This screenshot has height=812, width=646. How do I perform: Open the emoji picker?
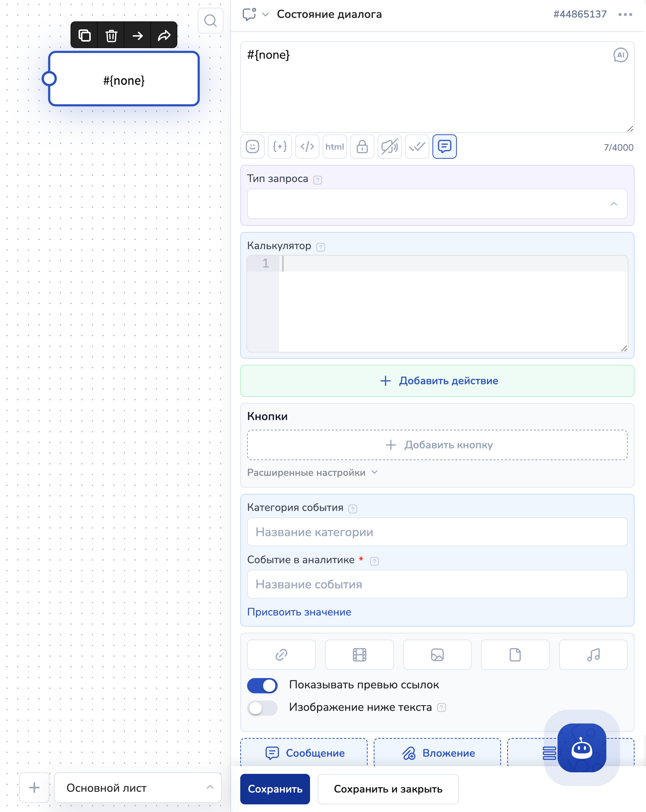pyautogui.click(x=252, y=147)
